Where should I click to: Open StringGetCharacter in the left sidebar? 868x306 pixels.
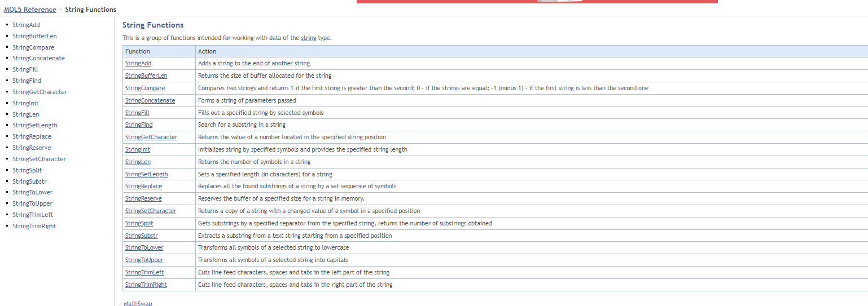40,92
